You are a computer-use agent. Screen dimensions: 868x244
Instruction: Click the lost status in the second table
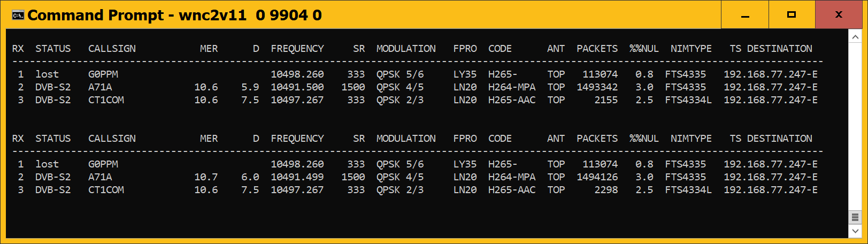coord(47,164)
